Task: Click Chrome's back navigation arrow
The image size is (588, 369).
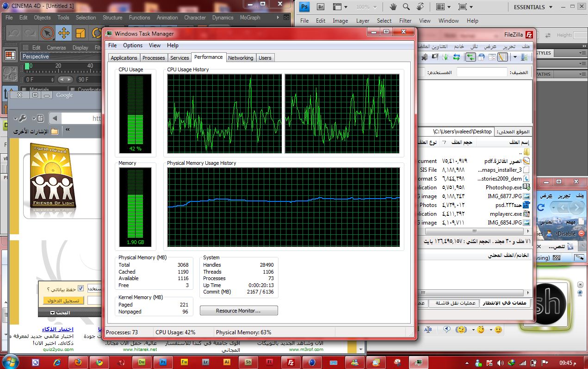Action: click(x=55, y=119)
